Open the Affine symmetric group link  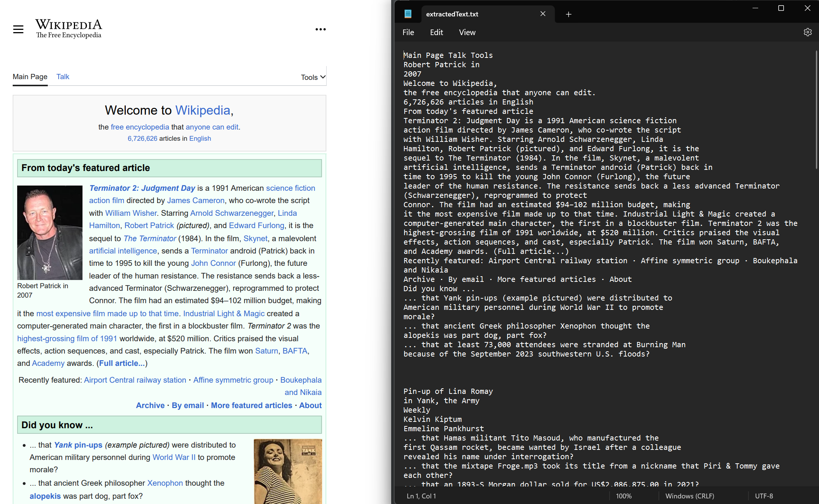tap(233, 380)
